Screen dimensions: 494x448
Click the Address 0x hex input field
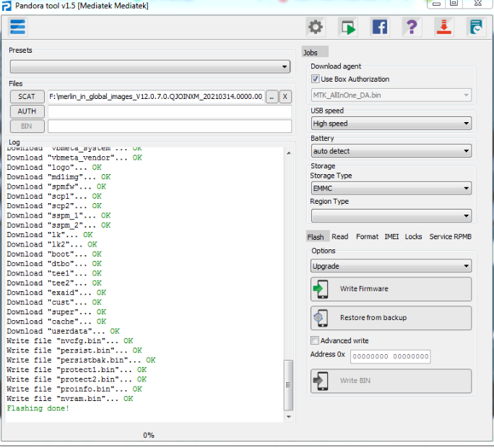(x=390, y=356)
